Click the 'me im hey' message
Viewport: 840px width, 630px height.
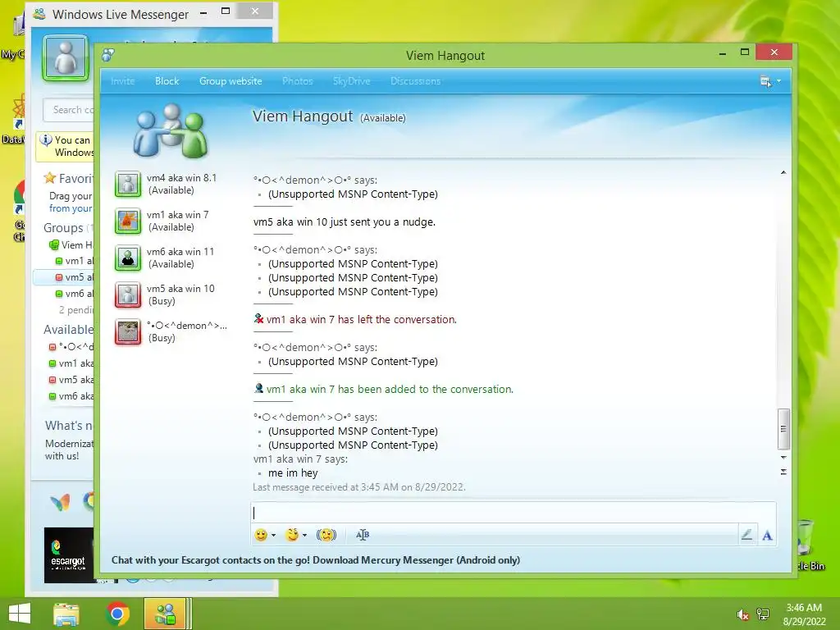pos(293,473)
